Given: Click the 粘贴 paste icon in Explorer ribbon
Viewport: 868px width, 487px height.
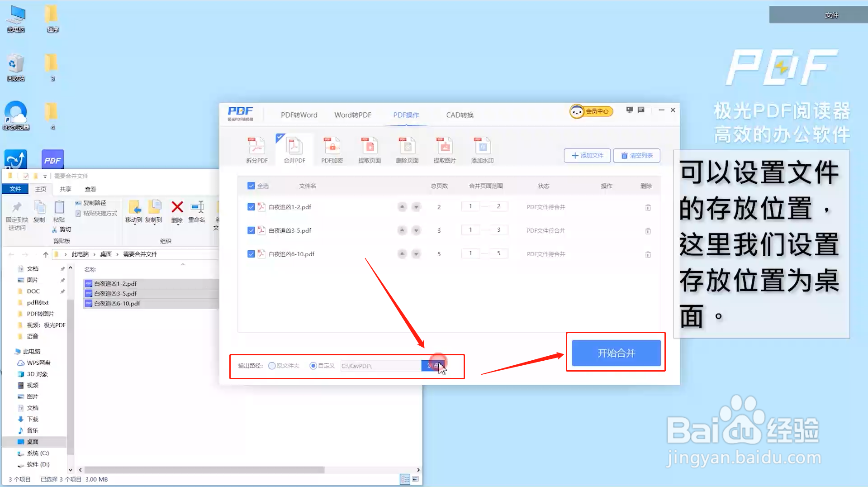Looking at the screenshot, I should [59, 207].
